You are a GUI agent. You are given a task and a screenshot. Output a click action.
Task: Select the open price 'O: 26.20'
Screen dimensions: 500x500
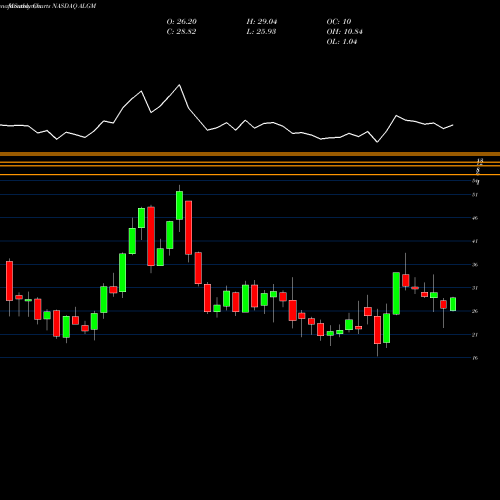tap(182, 22)
